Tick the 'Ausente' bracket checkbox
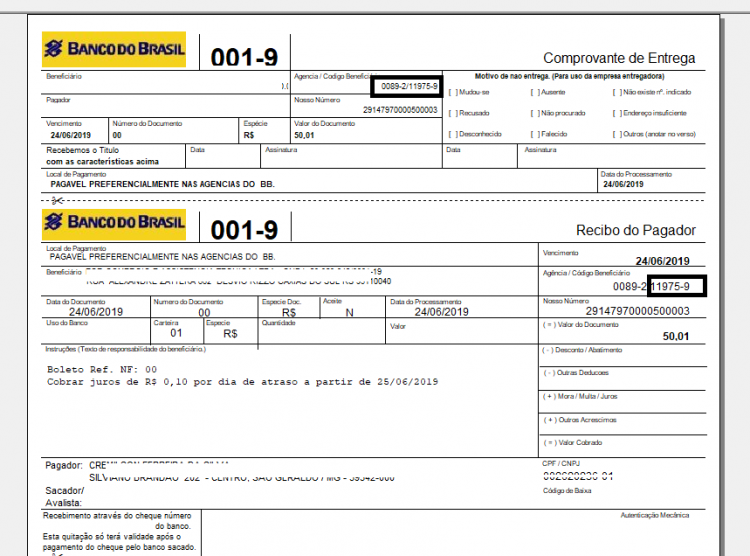The height and width of the screenshot is (556, 750). [x=535, y=92]
